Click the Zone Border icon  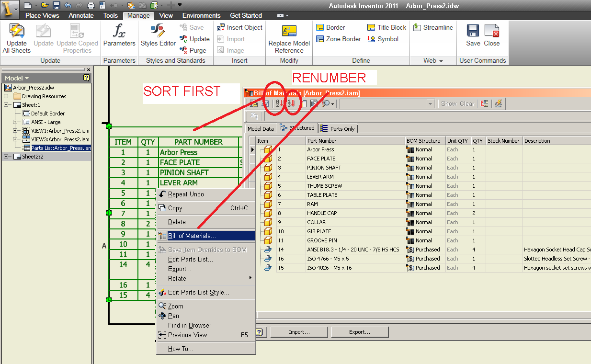[320, 39]
